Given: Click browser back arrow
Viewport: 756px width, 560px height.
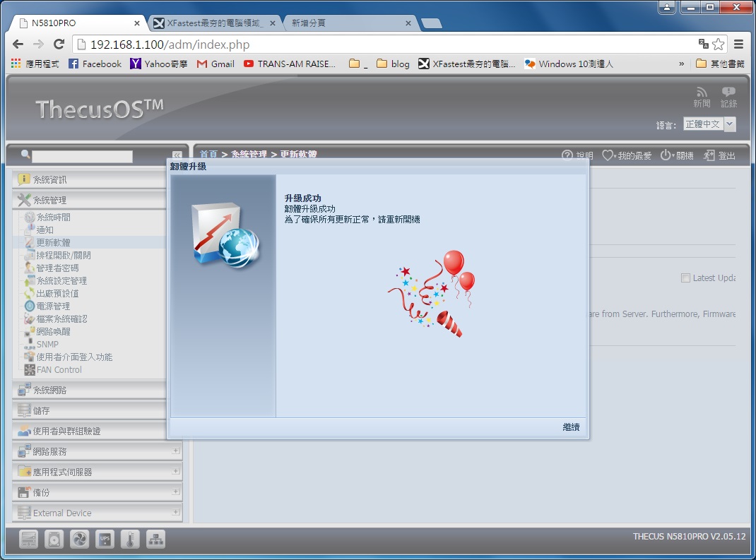Looking at the screenshot, I should pos(18,44).
